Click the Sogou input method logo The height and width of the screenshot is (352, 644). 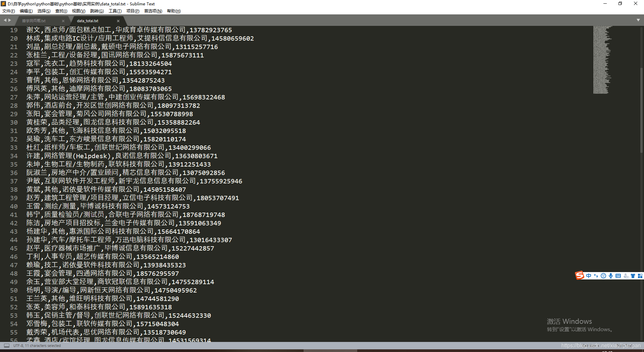tap(580, 275)
